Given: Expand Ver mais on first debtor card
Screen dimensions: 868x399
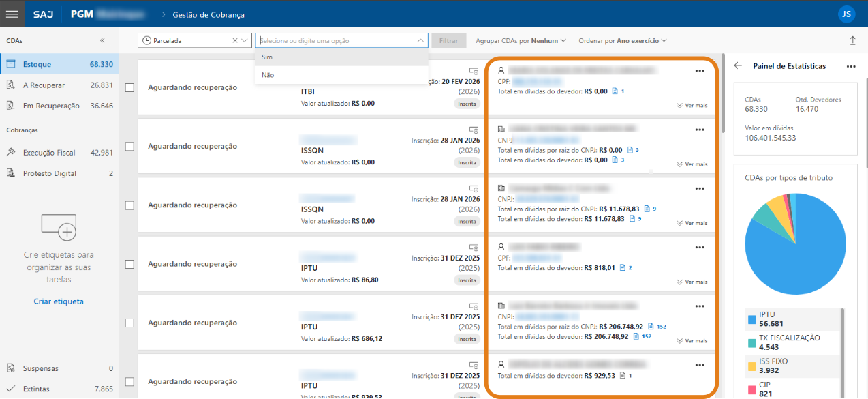Looking at the screenshot, I should [692, 106].
